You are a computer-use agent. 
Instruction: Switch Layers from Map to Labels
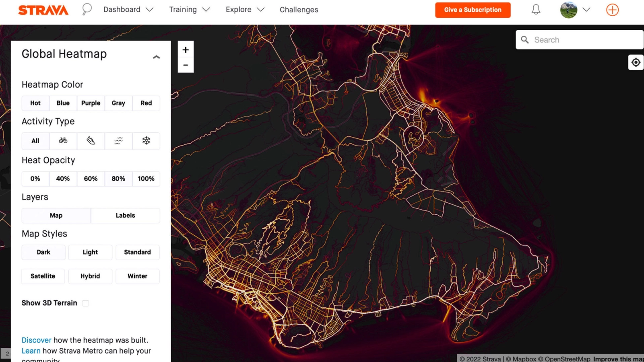pos(125,215)
